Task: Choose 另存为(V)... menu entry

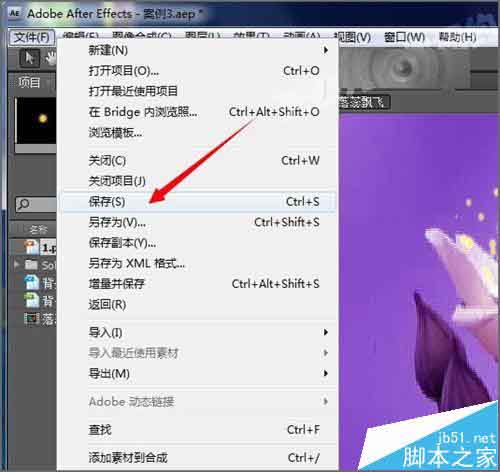Action: (x=197, y=222)
